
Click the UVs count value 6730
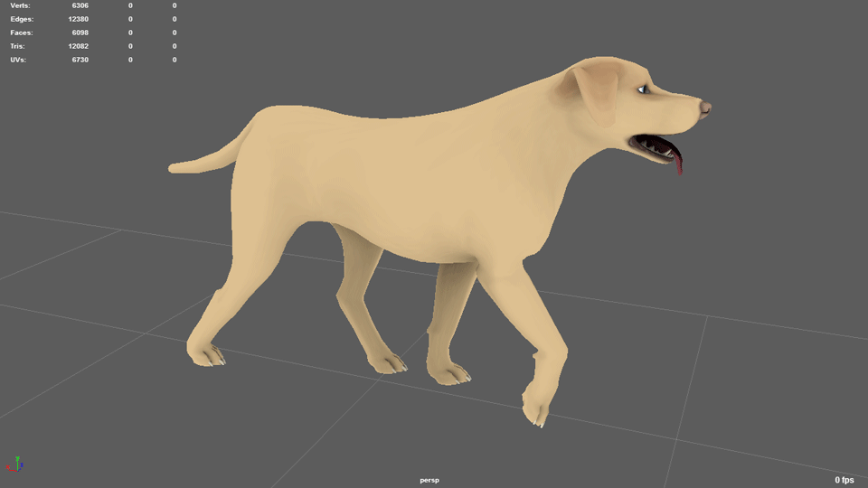click(x=80, y=60)
